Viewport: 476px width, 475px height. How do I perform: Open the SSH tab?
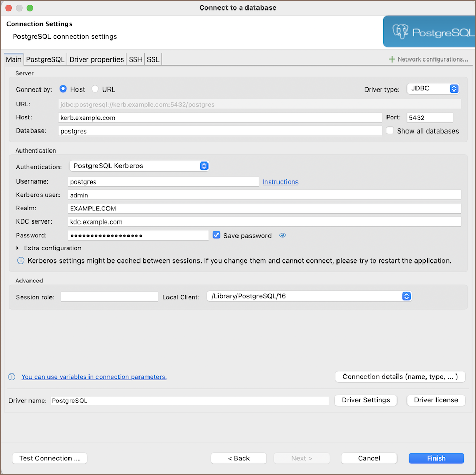click(x=135, y=59)
